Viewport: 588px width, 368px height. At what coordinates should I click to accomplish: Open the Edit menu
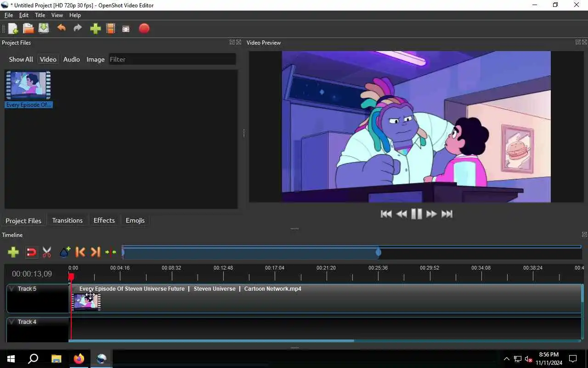(24, 15)
